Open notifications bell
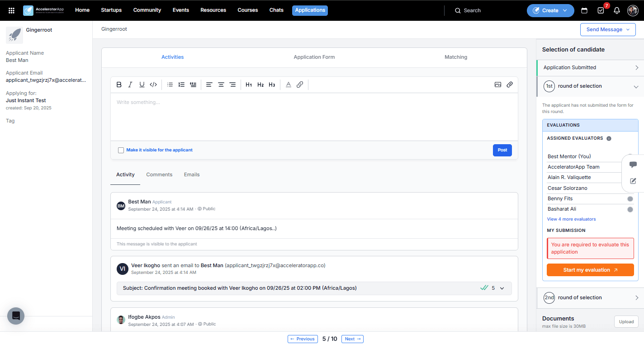644x344 pixels. click(x=616, y=10)
